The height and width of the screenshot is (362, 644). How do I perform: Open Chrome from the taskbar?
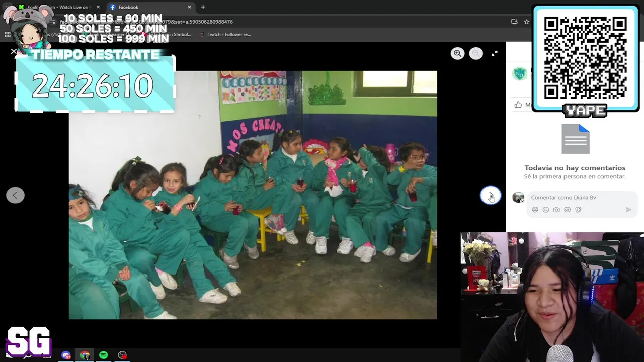pyautogui.click(x=85, y=355)
